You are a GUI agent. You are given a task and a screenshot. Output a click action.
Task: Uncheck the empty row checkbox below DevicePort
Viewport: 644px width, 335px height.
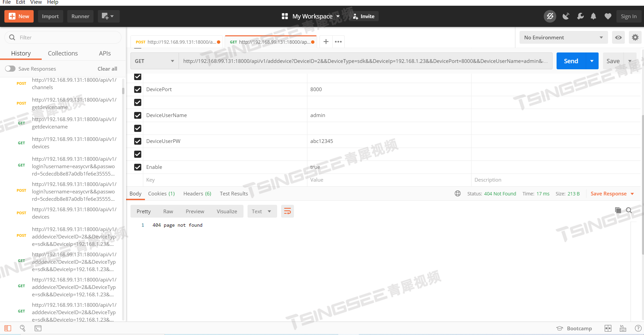[x=138, y=102]
